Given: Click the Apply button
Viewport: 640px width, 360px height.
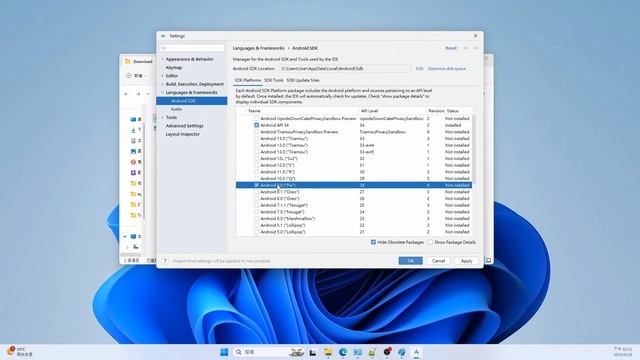Looking at the screenshot, I should (x=466, y=261).
